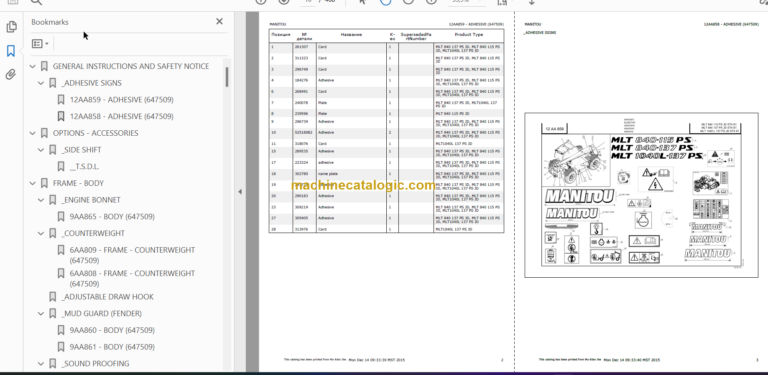Open the Page Thumbnails panel
This screenshot has height=375, width=768.
coord(11,27)
